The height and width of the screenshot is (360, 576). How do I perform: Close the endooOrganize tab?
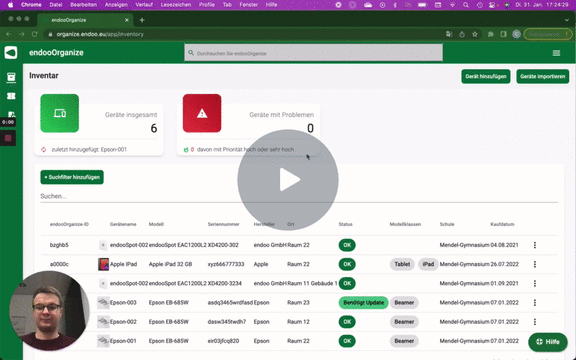point(127,20)
